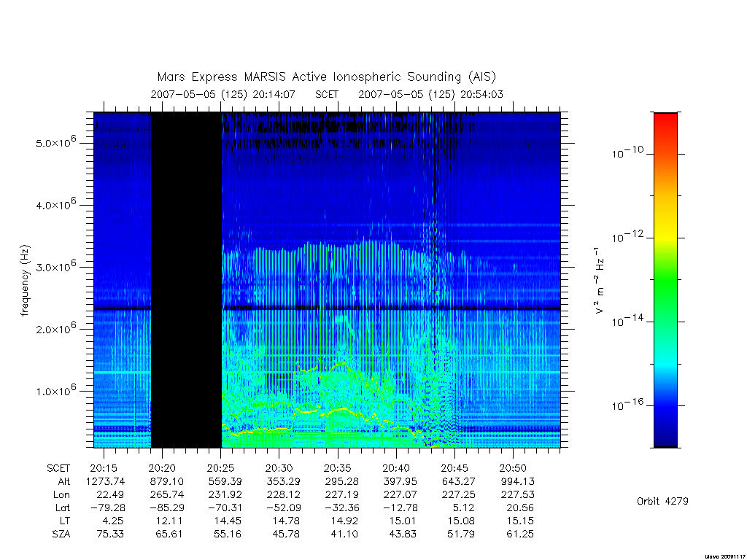Click altitude value 994.13
The image size is (747, 560).
click(x=517, y=481)
